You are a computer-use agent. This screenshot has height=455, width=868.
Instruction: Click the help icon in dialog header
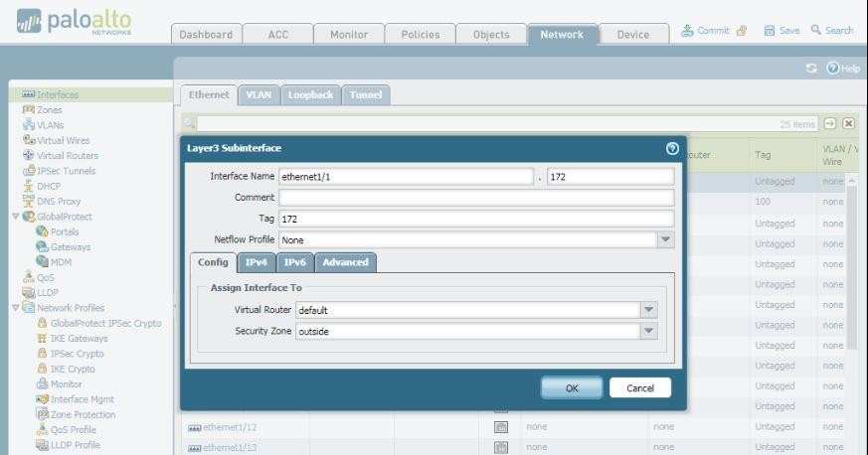point(672,148)
